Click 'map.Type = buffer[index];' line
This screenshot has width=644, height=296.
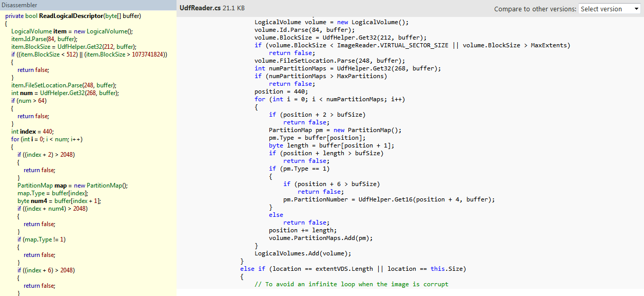[x=53, y=193]
